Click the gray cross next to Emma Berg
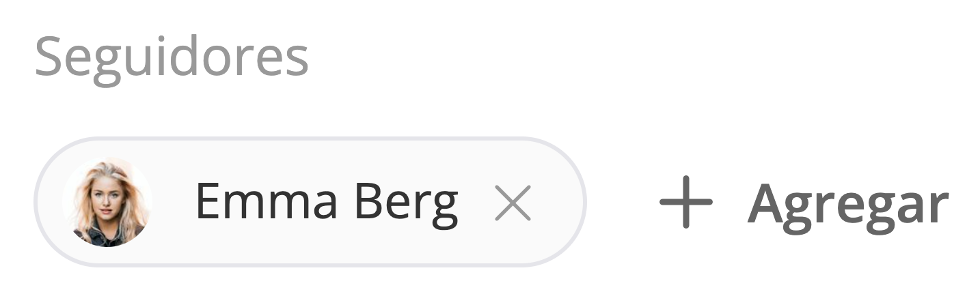Screen dimensions: 980x292 coord(513,203)
